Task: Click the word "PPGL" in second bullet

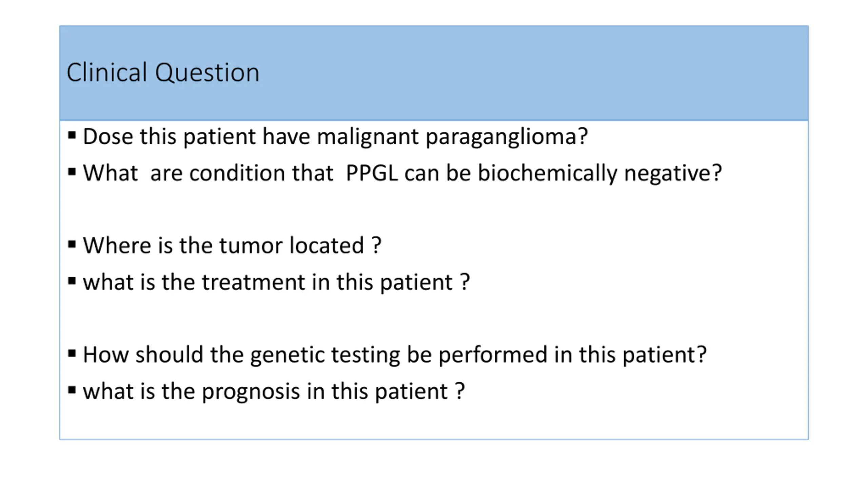Action: (x=372, y=173)
